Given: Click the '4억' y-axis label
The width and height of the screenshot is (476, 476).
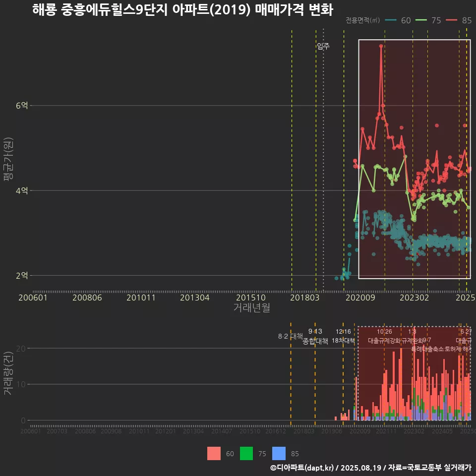Looking at the screenshot, I should (22, 190).
